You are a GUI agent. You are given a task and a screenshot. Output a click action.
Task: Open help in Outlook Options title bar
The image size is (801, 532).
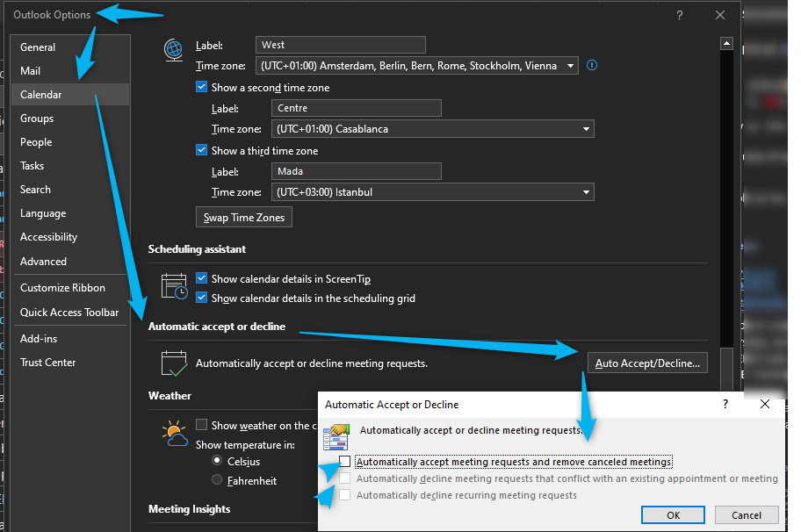coord(679,15)
